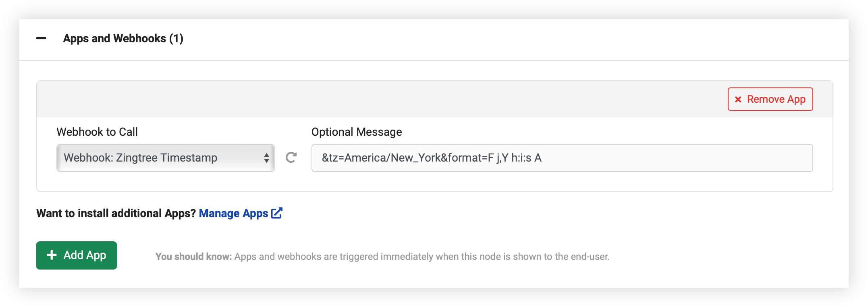Refresh the webhook list with the reload icon
This screenshot has height=307, width=868.
pyautogui.click(x=291, y=158)
